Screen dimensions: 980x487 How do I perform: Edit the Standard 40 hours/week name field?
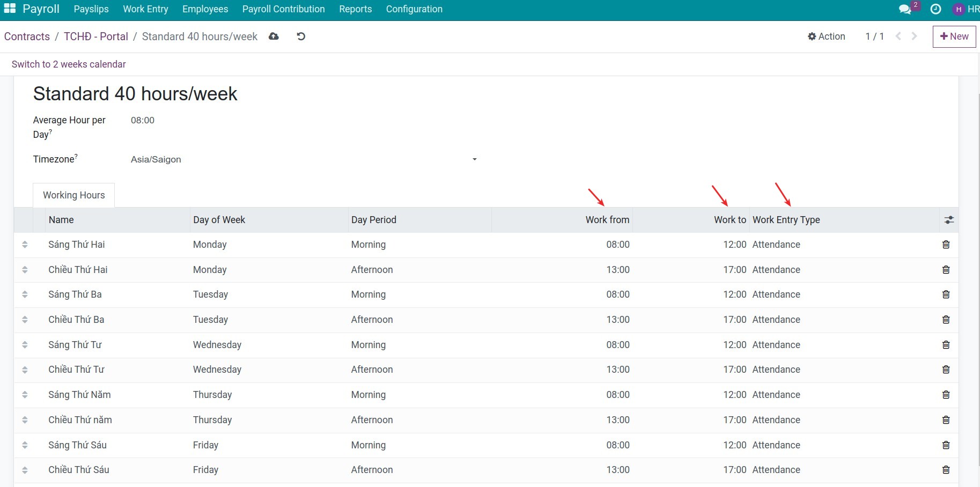click(135, 94)
